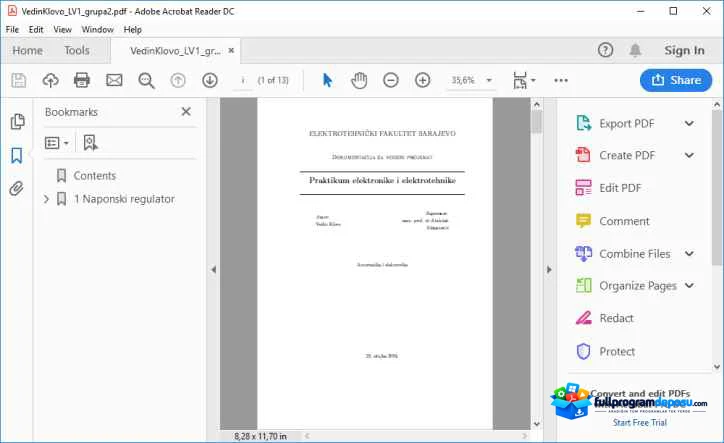This screenshot has width=724, height=443.
Task: Open the File menu
Action: (x=12, y=30)
